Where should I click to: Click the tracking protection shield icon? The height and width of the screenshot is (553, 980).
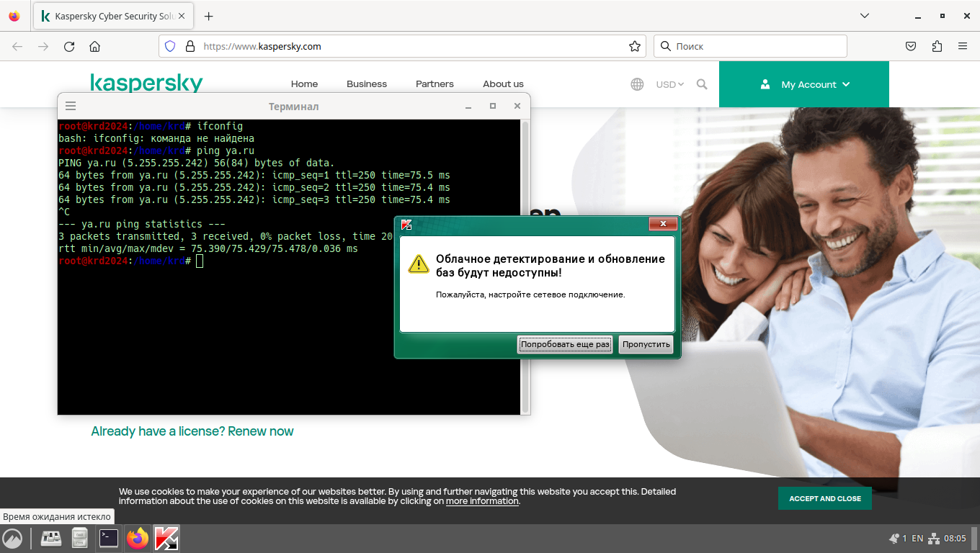coord(170,46)
